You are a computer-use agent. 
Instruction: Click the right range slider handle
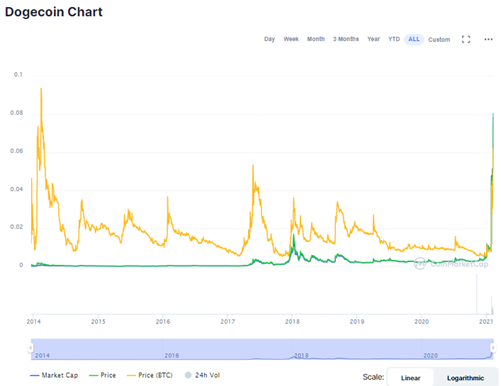pyautogui.click(x=493, y=348)
